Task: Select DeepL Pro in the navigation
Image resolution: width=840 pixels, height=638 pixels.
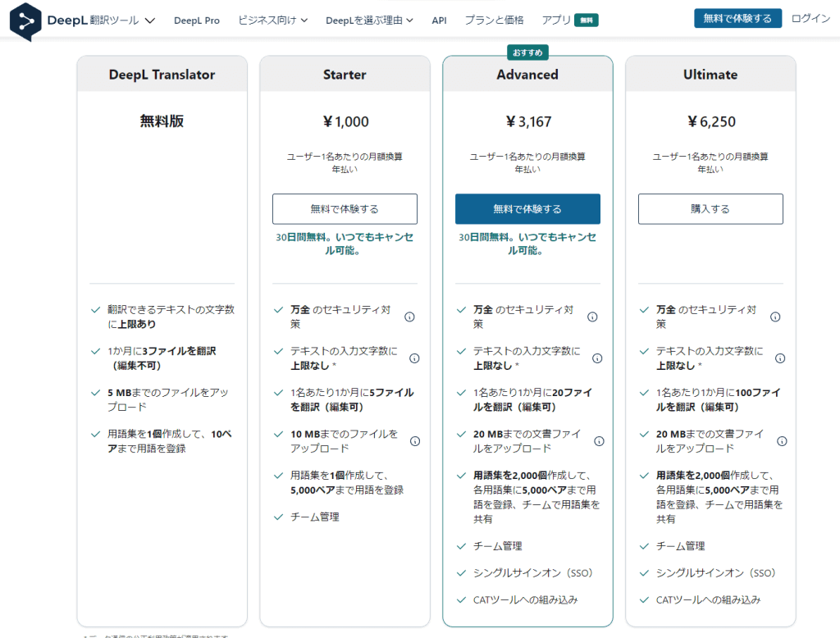Action: click(197, 21)
